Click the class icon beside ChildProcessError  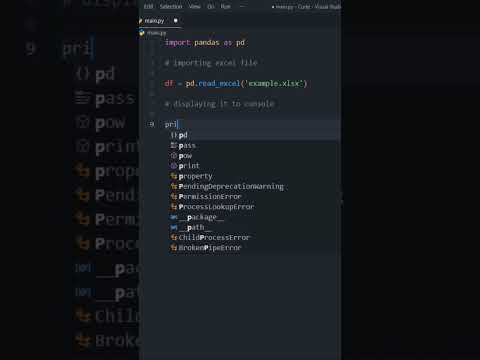pos(174,237)
